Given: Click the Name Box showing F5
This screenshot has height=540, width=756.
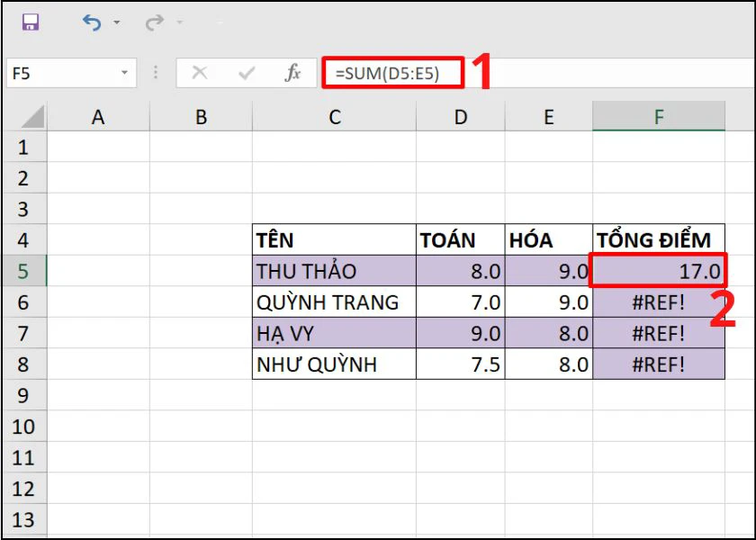Looking at the screenshot, I should click(71, 73).
